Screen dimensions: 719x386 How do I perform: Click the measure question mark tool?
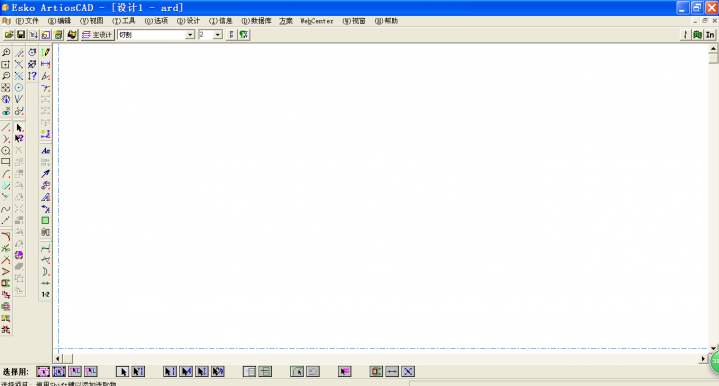point(32,76)
